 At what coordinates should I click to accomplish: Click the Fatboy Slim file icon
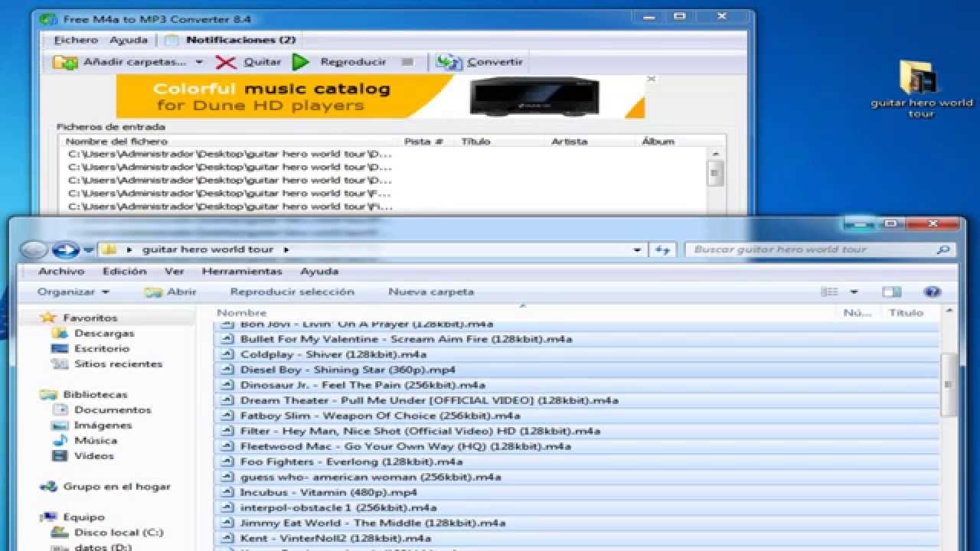click(227, 416)
